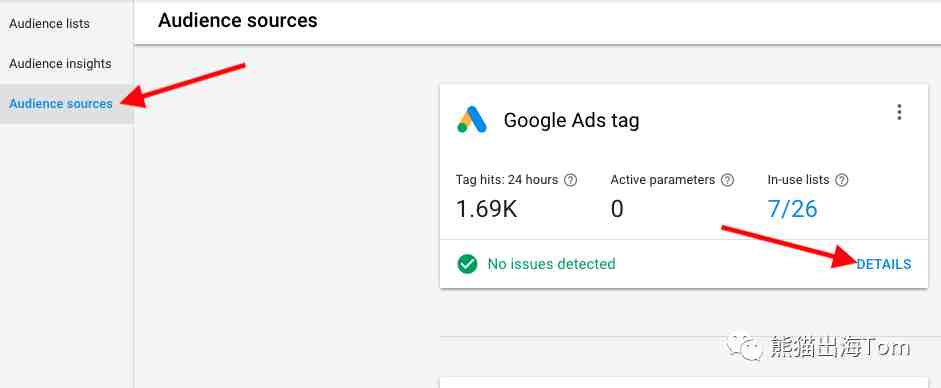Click the Active parameters value 0
The width and height of the screenshot is (941, 388).
click(x=617, y=209)
